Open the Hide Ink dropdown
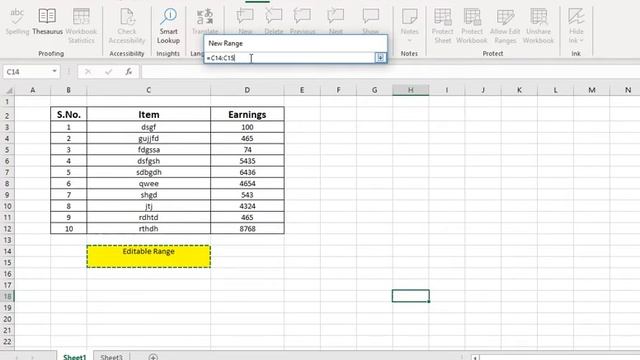 [x=576, y=25]
